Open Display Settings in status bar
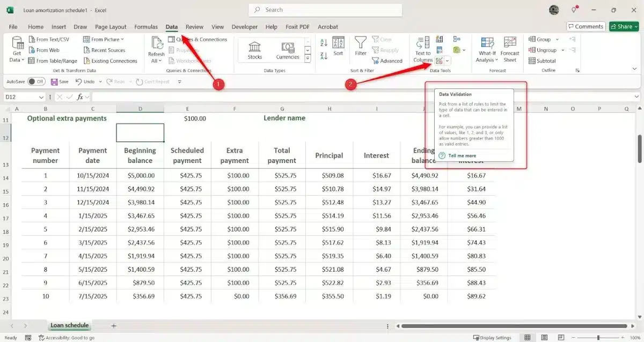Viewport: 644px width, 342px height. [x=492, y=338]
